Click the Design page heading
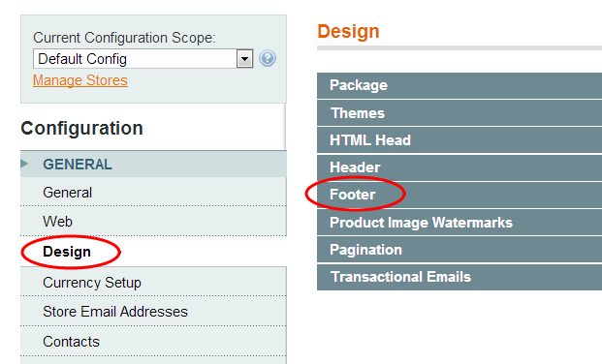The height and width of the screenshot is (364, 602). click(x=348, y=31)
